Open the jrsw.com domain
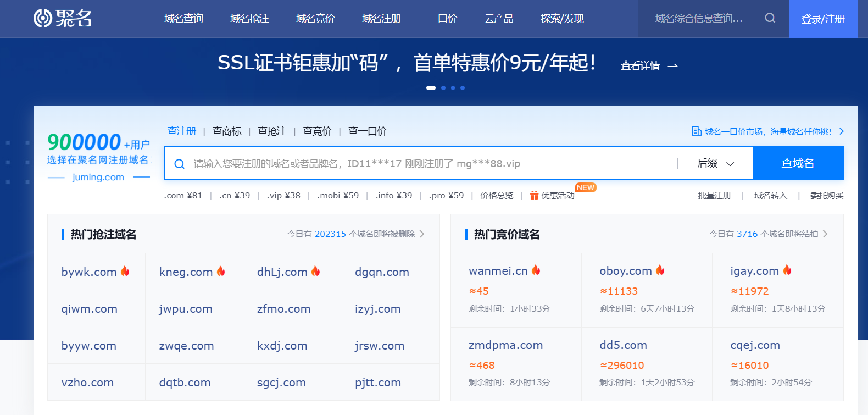The image size is (868, 415). [380, 346]
